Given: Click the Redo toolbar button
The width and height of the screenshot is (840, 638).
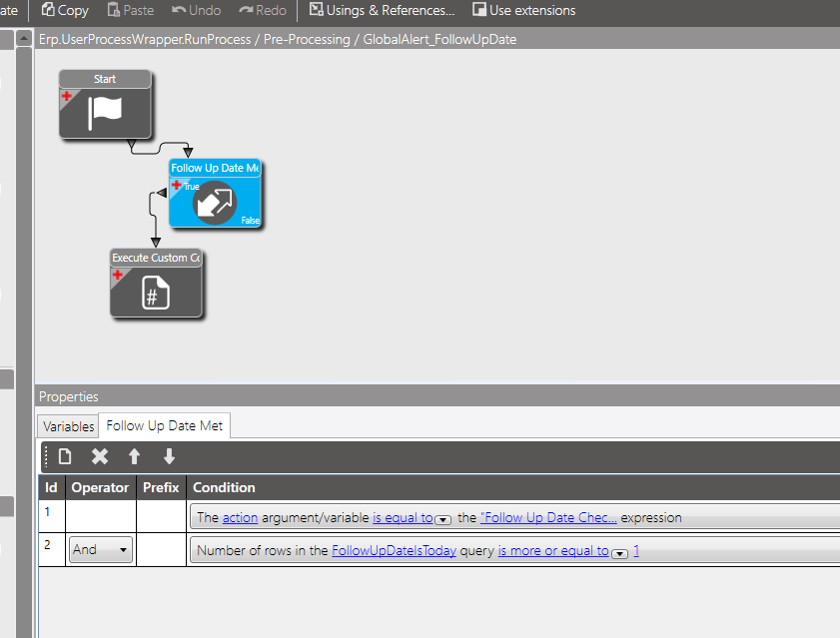Looking at the screenshot, I should point(263,10).
